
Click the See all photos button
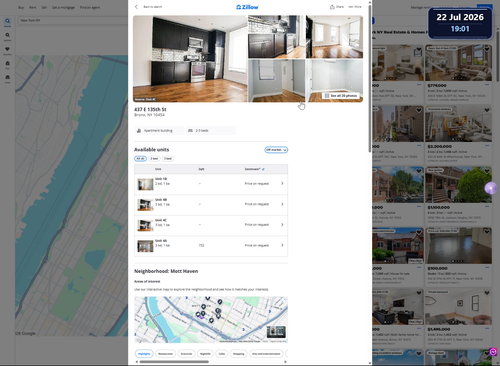pyautogui.click(x=341, y=96)
